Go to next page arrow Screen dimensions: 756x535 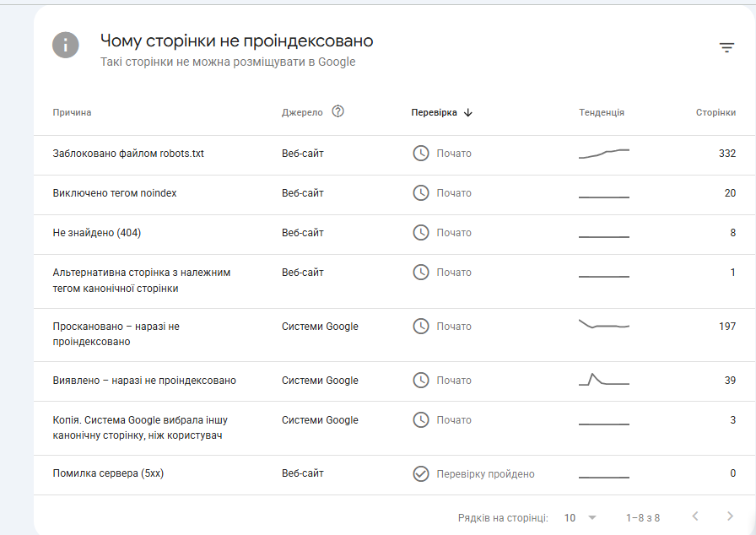click(x=730, y=516)
